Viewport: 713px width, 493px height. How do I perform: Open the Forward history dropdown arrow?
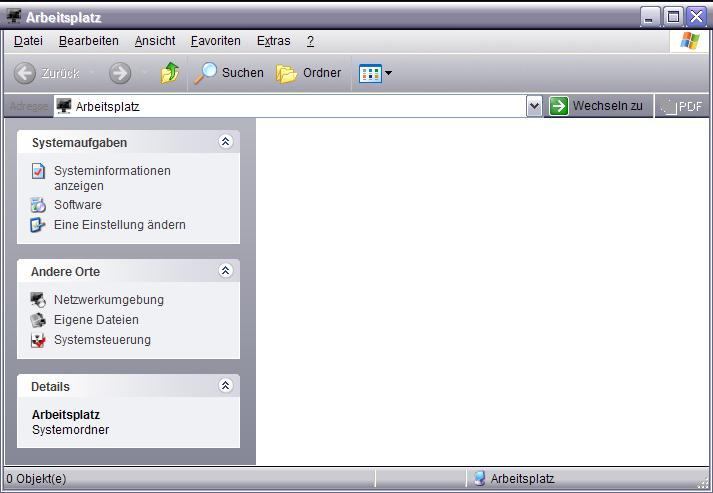click(145, 73)
